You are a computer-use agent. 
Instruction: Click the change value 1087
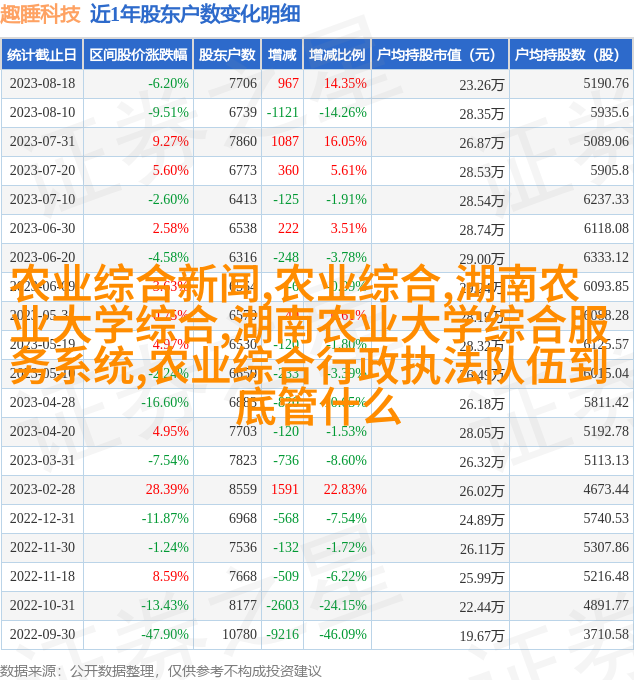pos(285,141)
